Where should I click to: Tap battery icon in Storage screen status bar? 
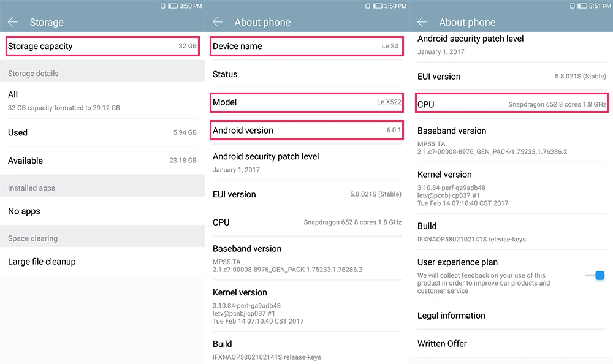[173, 6]
